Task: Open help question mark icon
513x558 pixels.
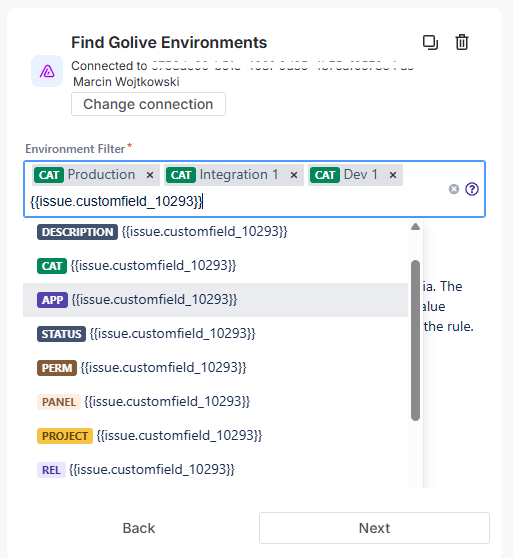Action: pyautogui.click(x=472, y=189)
